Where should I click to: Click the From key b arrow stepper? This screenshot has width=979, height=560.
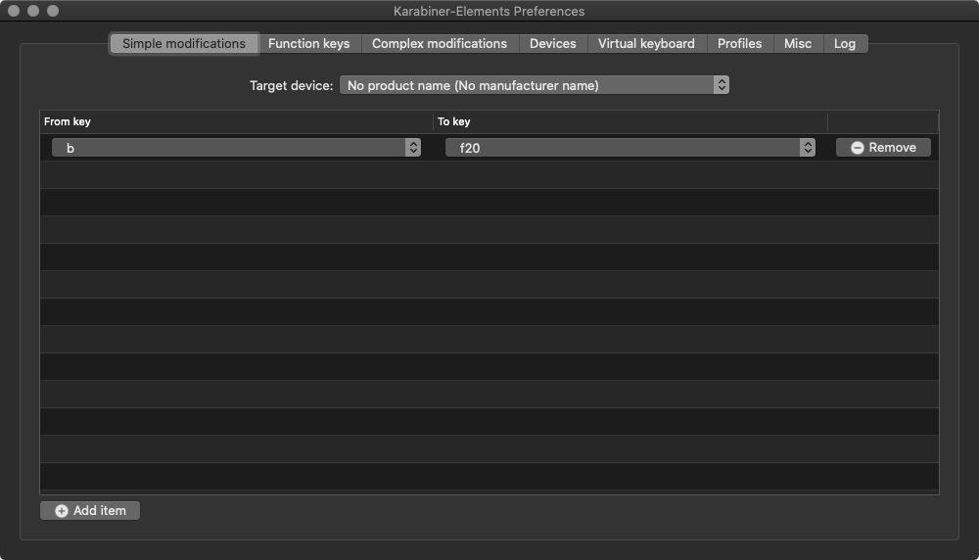pyautogui.click(x=413, y=147)
